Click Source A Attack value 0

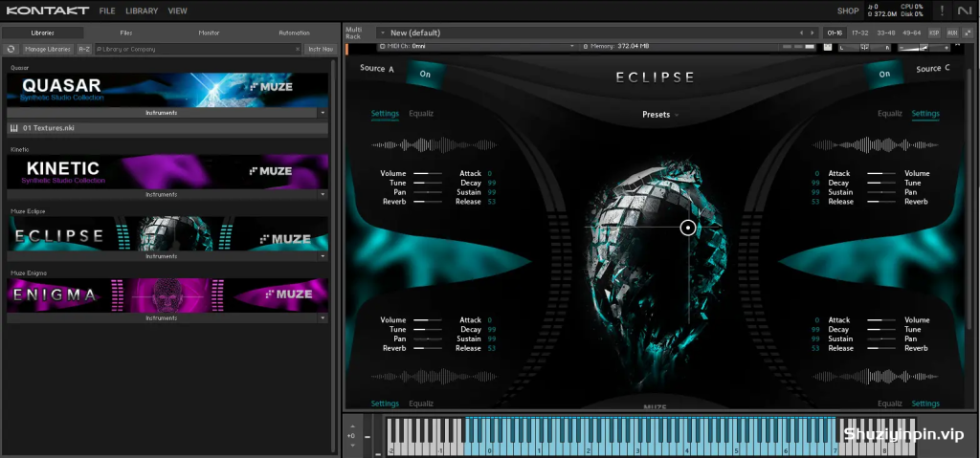(x=489, y=173)
